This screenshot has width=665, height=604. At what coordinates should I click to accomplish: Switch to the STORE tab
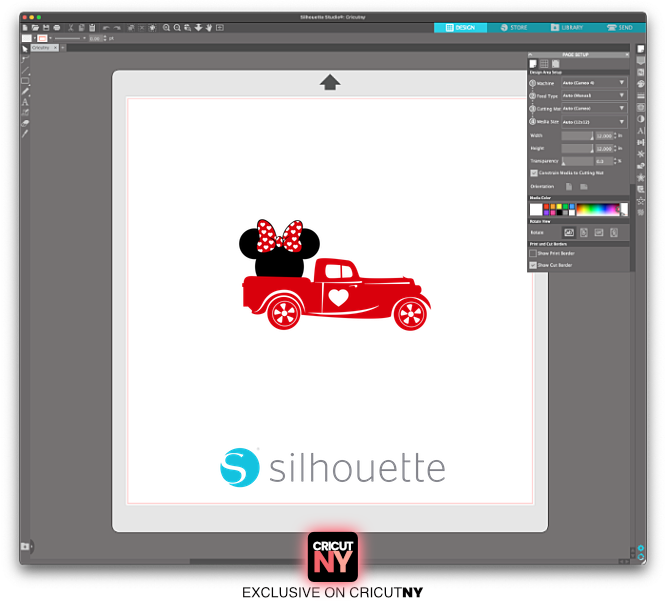(x=514, y=28)
